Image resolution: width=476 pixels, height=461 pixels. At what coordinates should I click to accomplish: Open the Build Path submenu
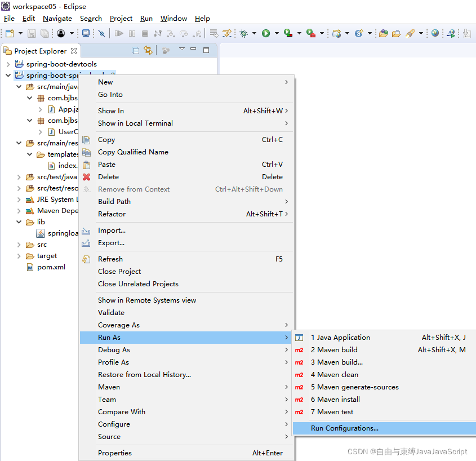(186, 202)
